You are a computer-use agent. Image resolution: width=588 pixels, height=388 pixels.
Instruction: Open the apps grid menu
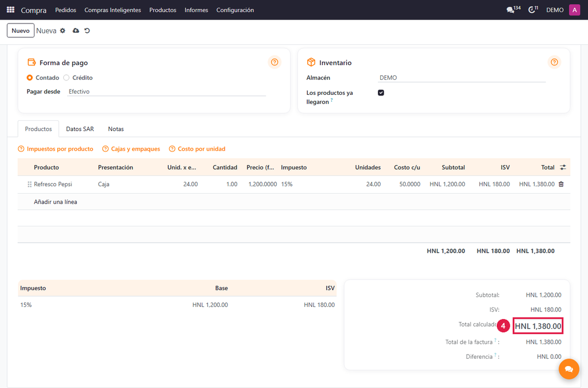[x=10, y=10]
